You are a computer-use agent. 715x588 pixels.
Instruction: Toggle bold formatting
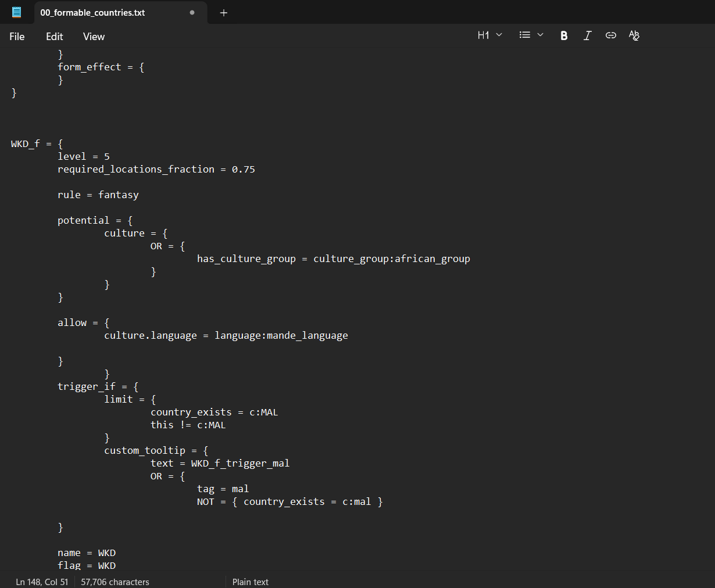[564, 35]
